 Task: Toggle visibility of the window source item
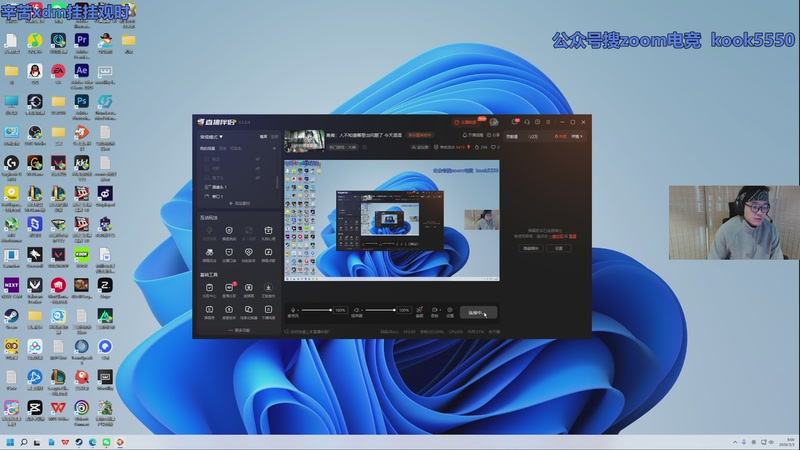tap(208, 196)
